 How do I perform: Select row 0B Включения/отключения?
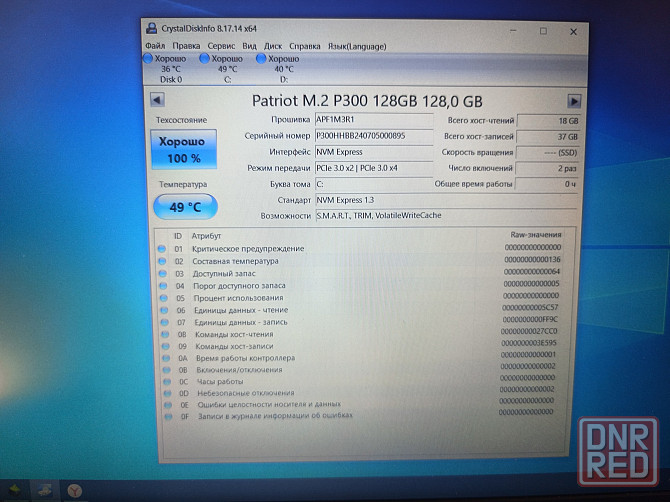[359, 369]
